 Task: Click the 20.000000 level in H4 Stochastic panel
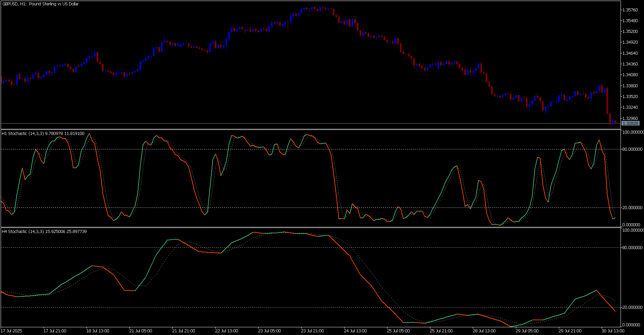(x=632, y=307)
